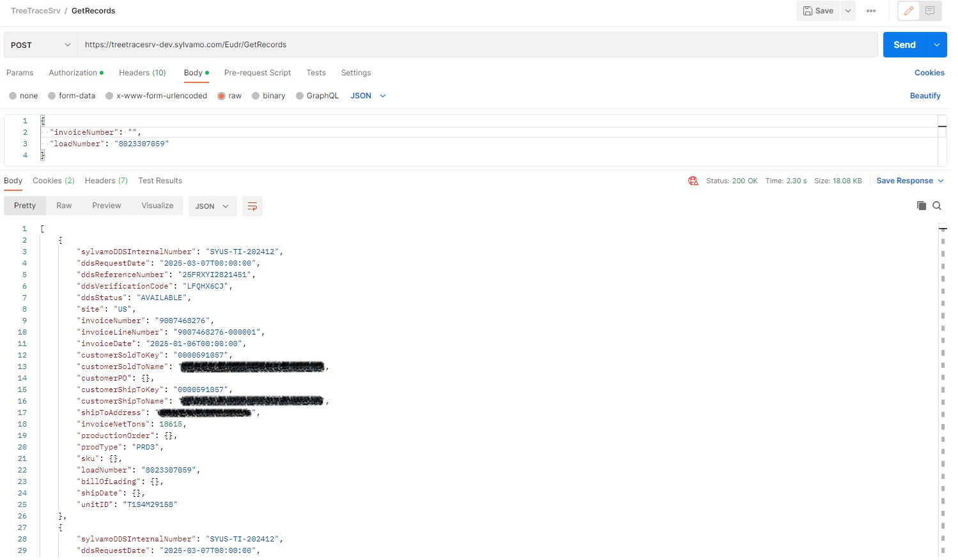Screen dimensions: 958x560
Task: Click the Beautify link
Action: coord(925,96)
